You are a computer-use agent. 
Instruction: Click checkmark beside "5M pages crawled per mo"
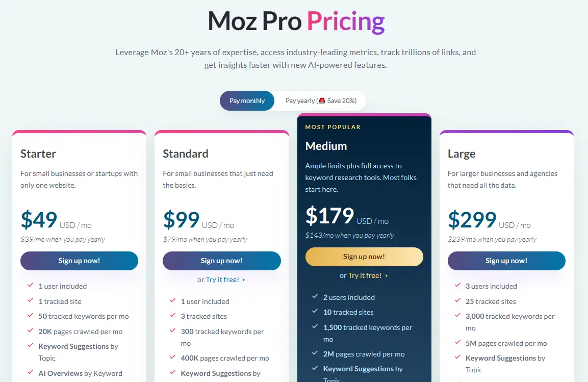pyautogui.click(x=457, y=343)
